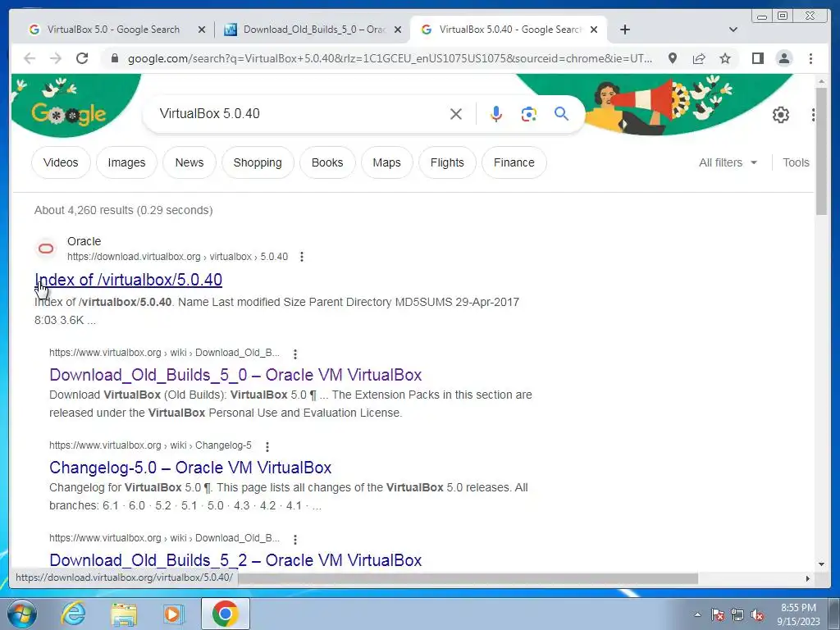
Task: Filter results by Flights
Action: point(447,162)
